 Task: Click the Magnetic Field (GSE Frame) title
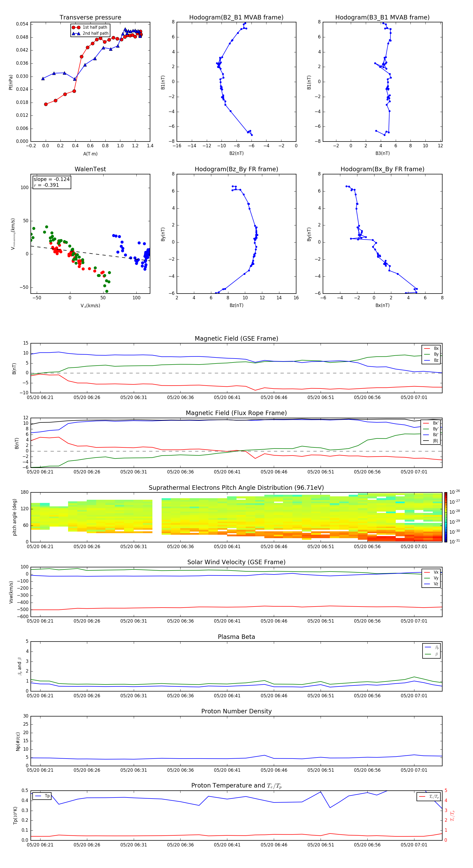coord(236,339)
